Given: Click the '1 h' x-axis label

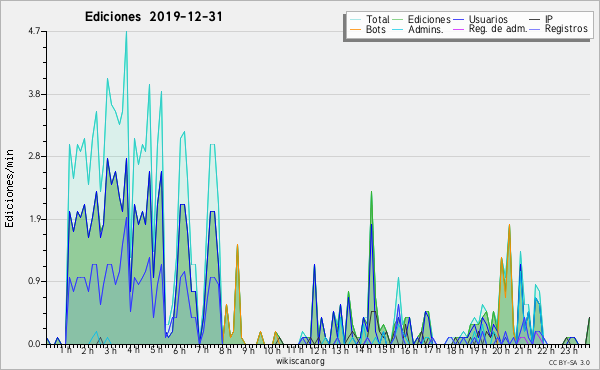Looking at the screenshot, I should (x=65, y=350).
